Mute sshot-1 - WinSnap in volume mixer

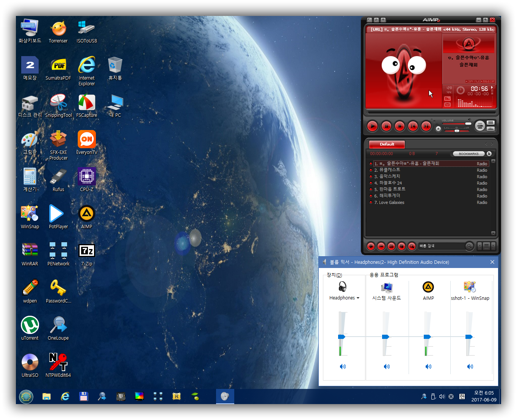(x=470, y=367)
